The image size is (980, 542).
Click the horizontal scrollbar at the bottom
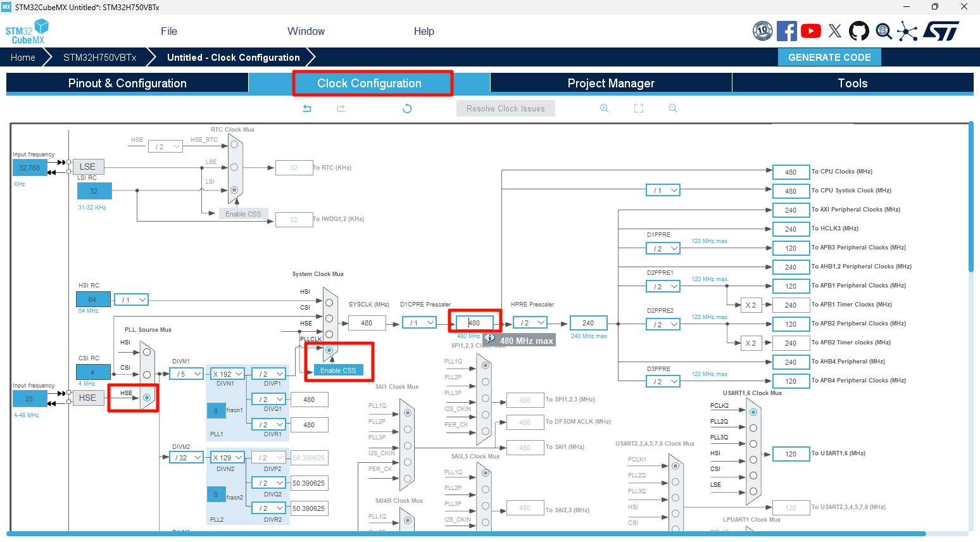tap(467, 534)
